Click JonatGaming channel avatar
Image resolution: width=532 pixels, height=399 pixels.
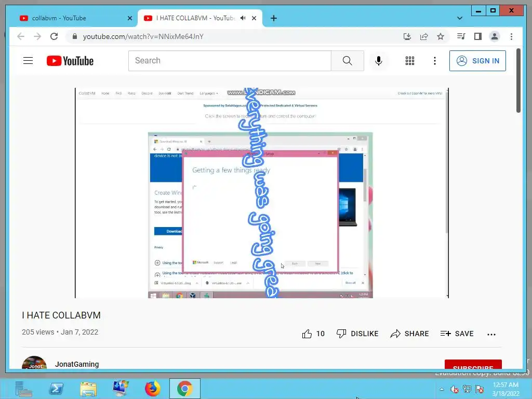coord(34,363)
